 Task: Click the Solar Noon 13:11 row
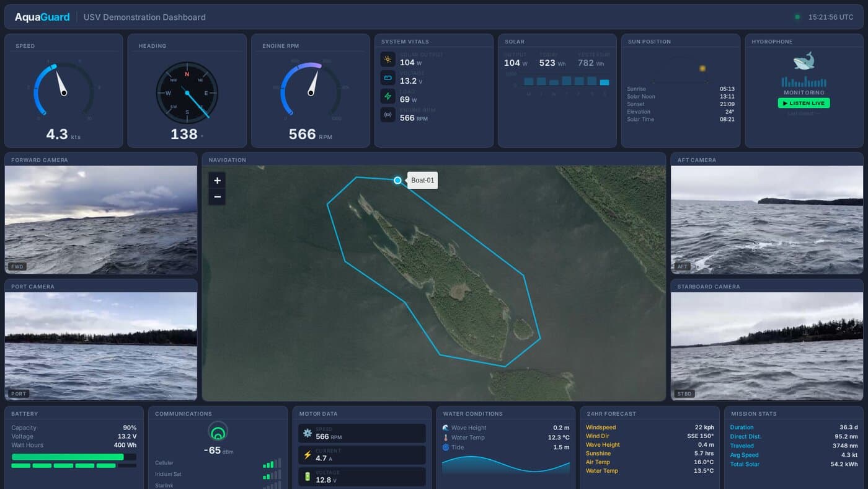[x=681, y=96]
